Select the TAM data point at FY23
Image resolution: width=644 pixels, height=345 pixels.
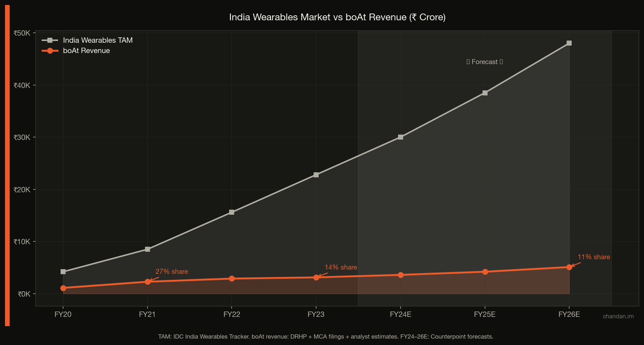(316, 175)
